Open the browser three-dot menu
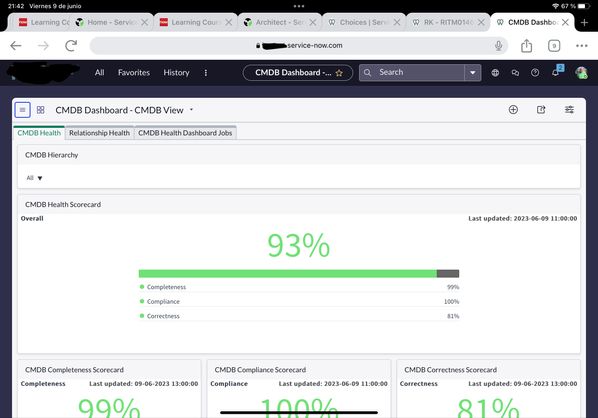598x418 pixels. pos(582,46)
